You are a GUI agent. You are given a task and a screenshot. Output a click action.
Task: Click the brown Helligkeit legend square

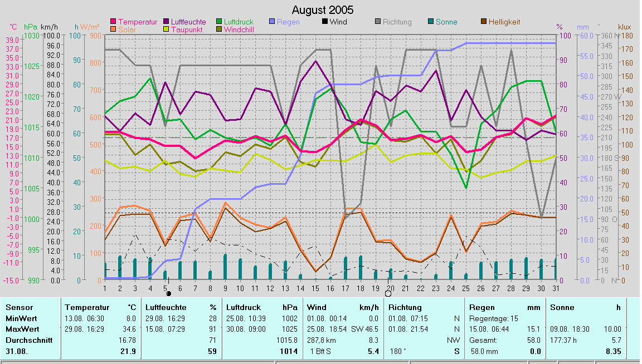(x=484, y=22)
